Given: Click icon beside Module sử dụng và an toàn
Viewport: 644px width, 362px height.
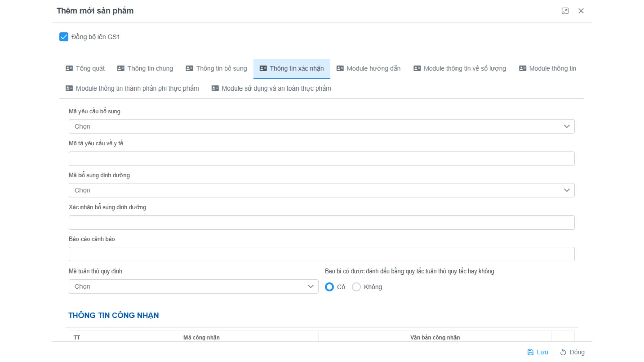Looking at the screenshot, I should pyautogui.click(x=215, y=88).
